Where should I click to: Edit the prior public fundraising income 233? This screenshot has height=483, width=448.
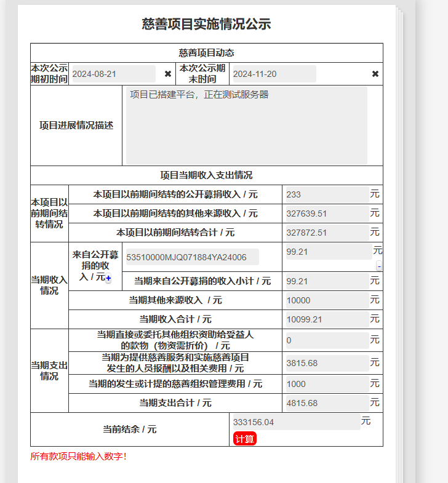click(x=327, y=194)
